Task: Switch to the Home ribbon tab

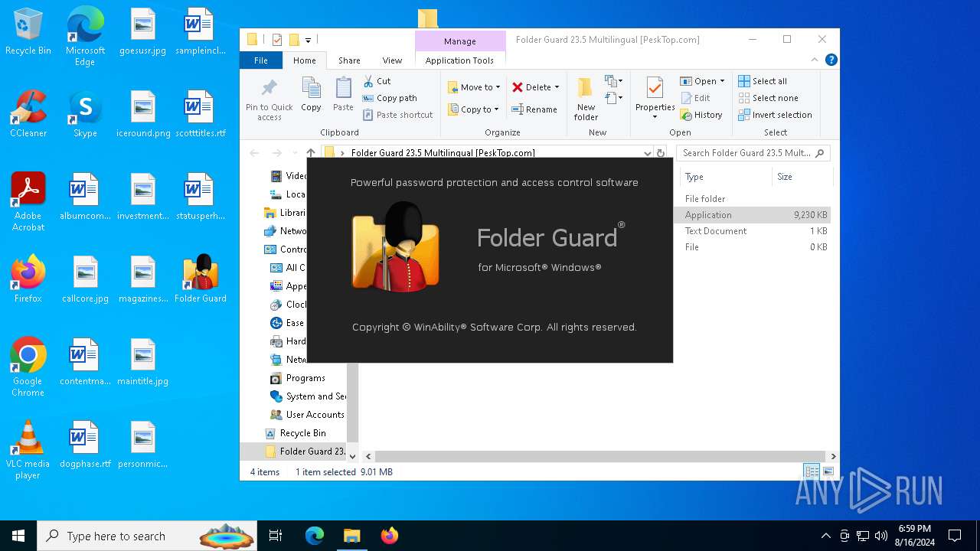Action: [304, 60]
